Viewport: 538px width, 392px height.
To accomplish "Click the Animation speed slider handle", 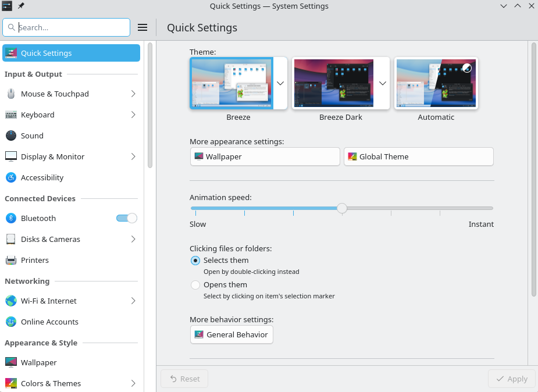I will 342,208.
